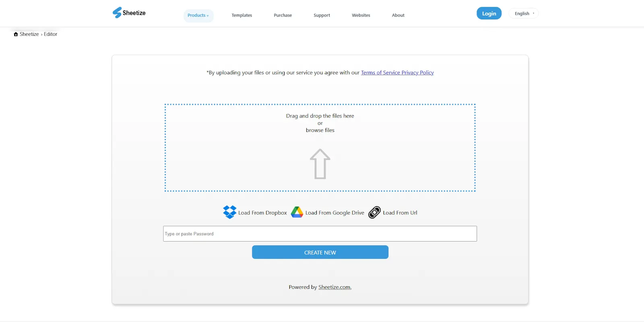Click the Login button
Image resolution: width=644 pixels, height=322 pixels.
489,13
